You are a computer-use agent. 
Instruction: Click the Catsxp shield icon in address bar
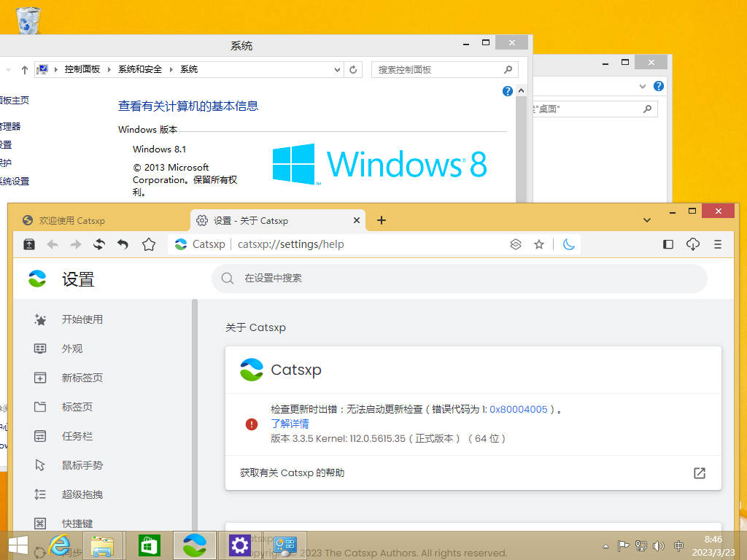tap(181, 244)
